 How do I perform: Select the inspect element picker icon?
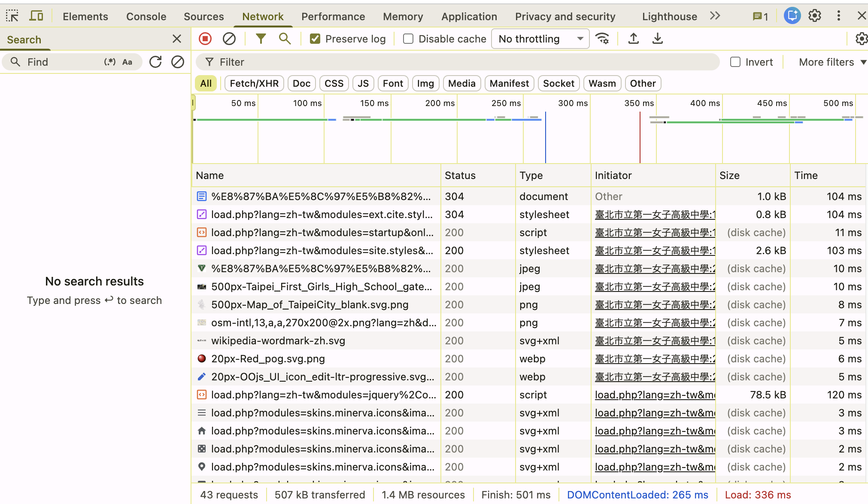(12, 16)
